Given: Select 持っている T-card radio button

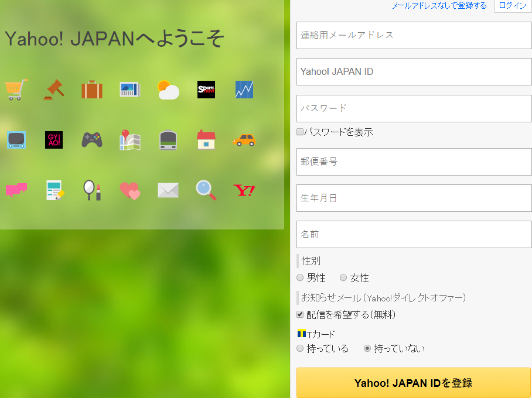Looking at the screenshot, I should (300, 348).
